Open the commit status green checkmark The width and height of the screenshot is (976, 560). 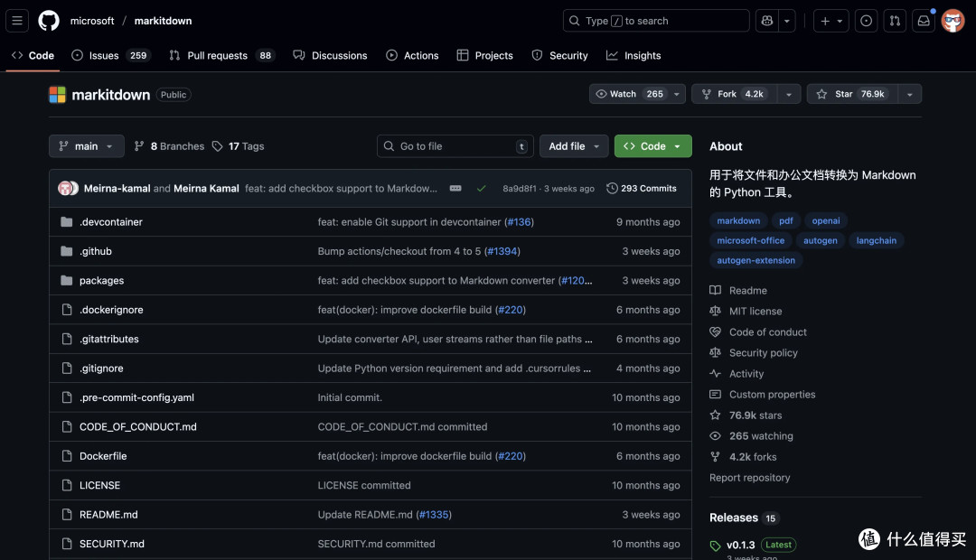point(481,189)
